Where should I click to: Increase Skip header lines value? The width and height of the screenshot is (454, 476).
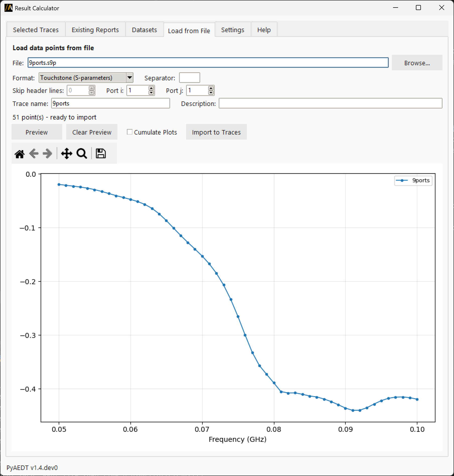[92, 88]
